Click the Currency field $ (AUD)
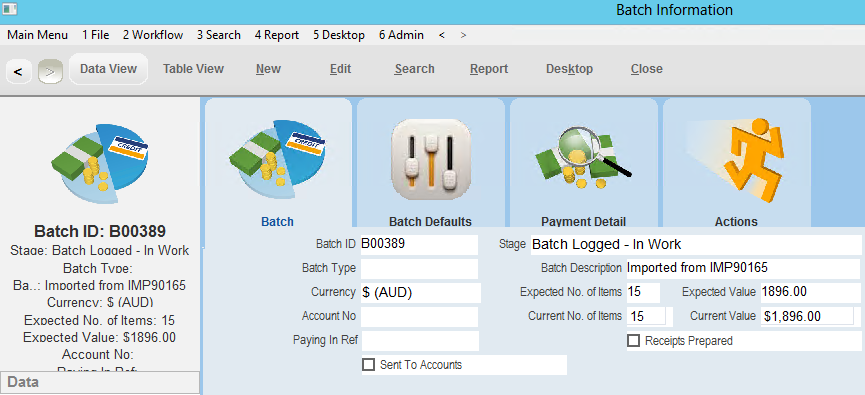The width and height of the screenshot is (865, 395). click(x=421, y=293)
